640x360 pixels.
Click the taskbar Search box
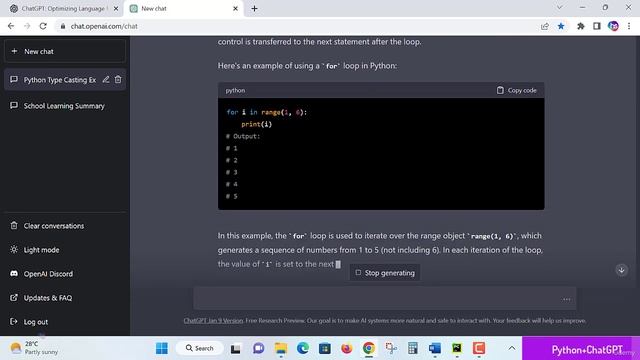pos(200,348)
